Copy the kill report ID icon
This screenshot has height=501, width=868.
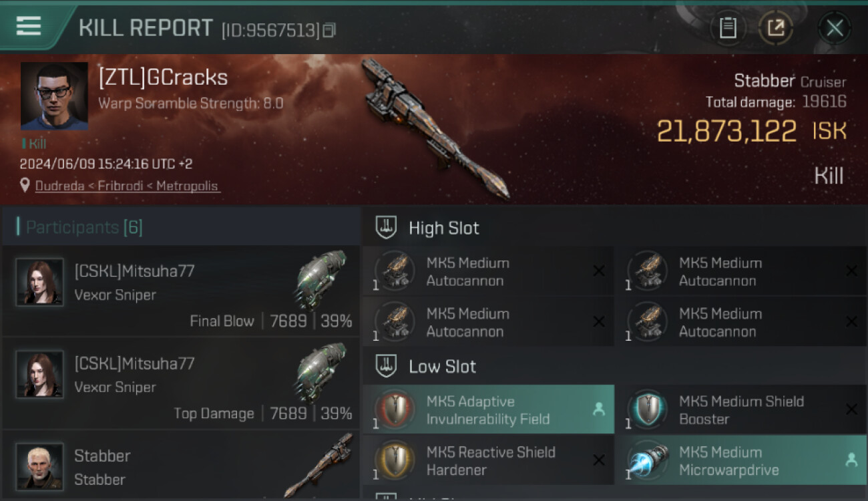click(329, 30)
